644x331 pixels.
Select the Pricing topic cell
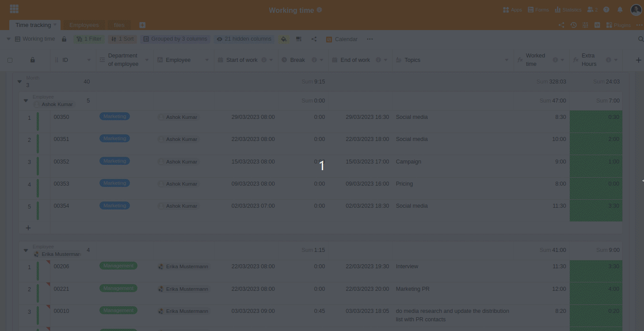[x=453, y=188]
